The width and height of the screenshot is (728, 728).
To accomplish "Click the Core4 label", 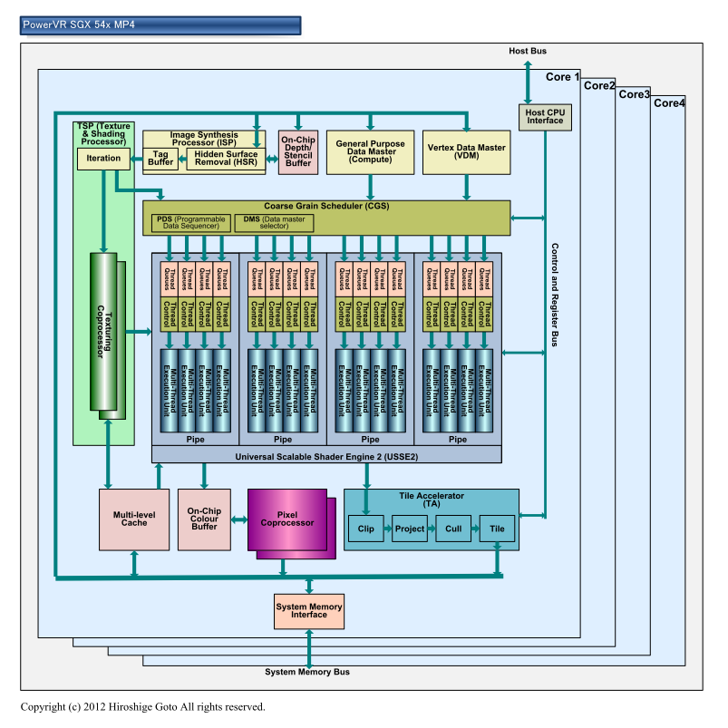I will pos(669,103).
